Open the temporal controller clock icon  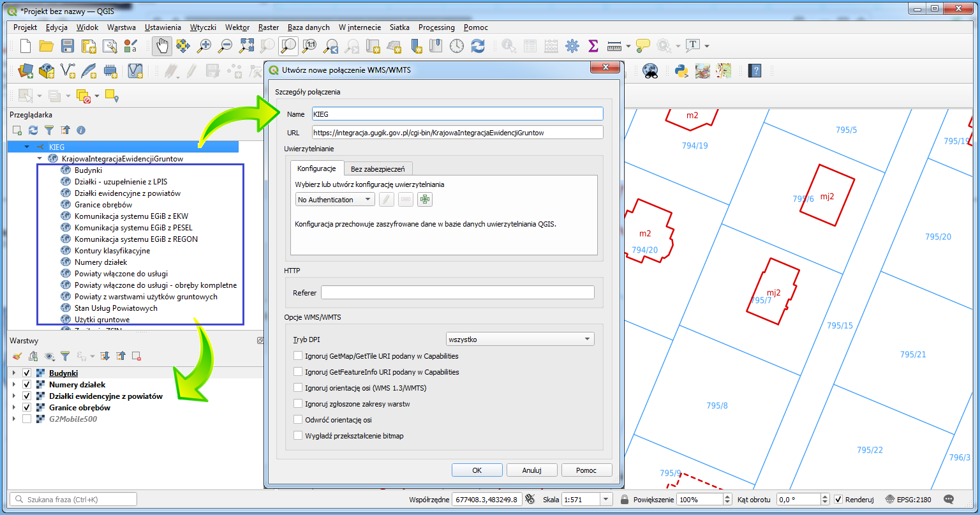click(457, 46)
